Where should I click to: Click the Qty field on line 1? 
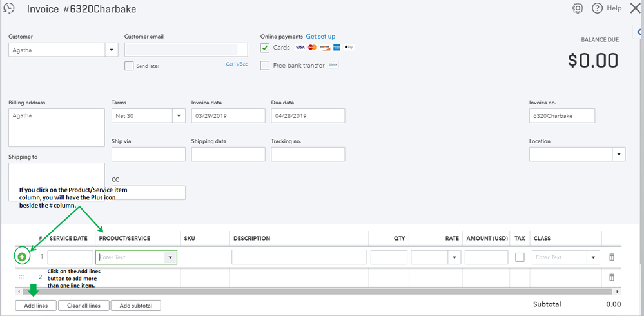[389, 257]
